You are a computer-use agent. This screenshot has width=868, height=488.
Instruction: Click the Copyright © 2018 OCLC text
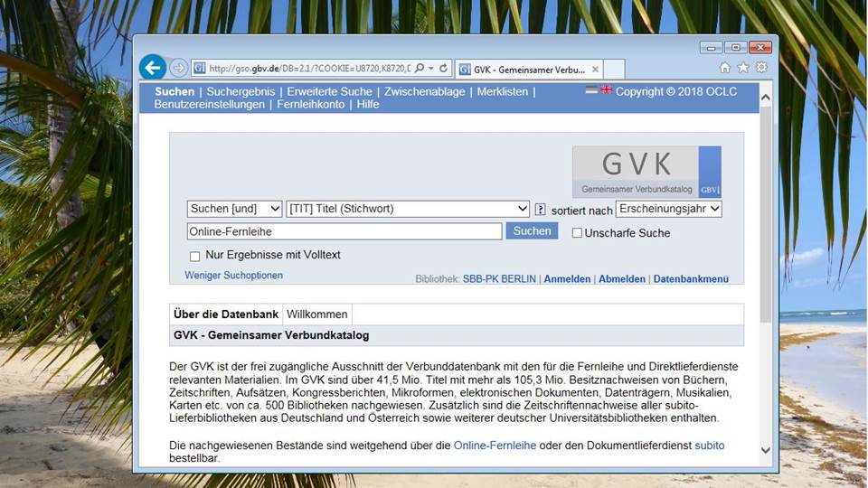pos(676,92)
